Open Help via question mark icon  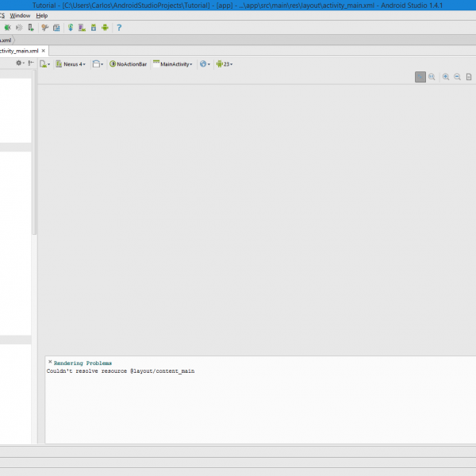(x=119, y=27)
